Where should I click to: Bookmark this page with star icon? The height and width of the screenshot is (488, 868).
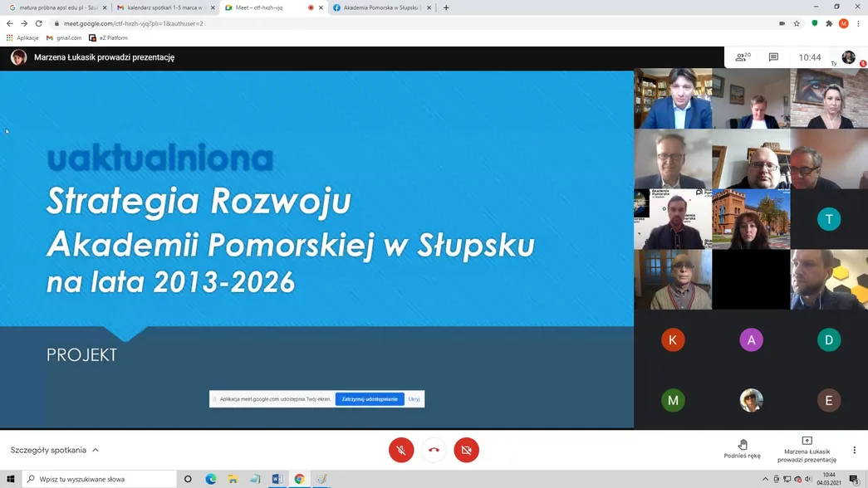(x=797, y=23)
